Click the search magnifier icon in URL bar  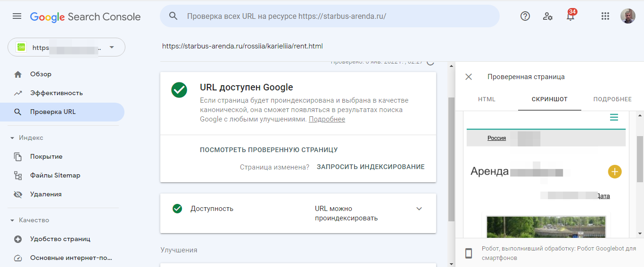(x=173, y=16)
